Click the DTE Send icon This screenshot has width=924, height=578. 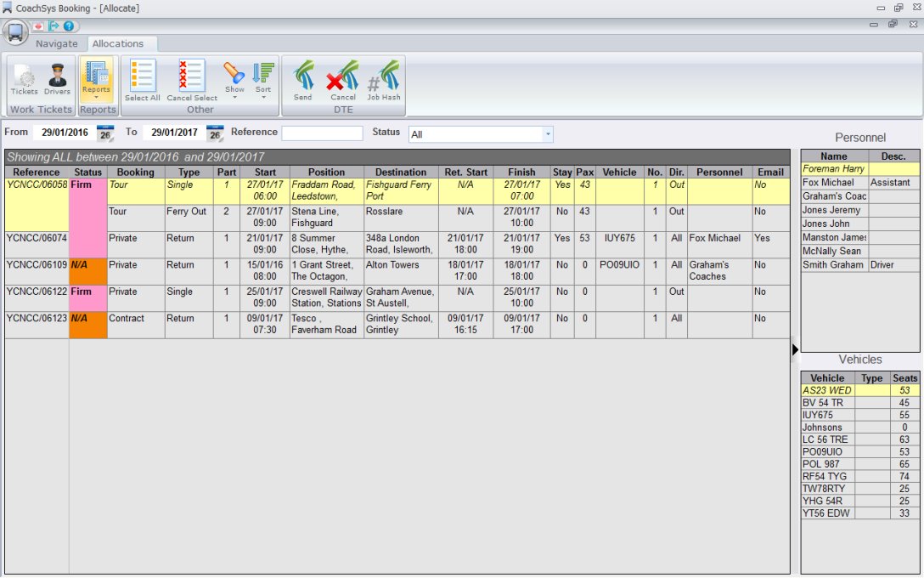[x=303, y=79]
